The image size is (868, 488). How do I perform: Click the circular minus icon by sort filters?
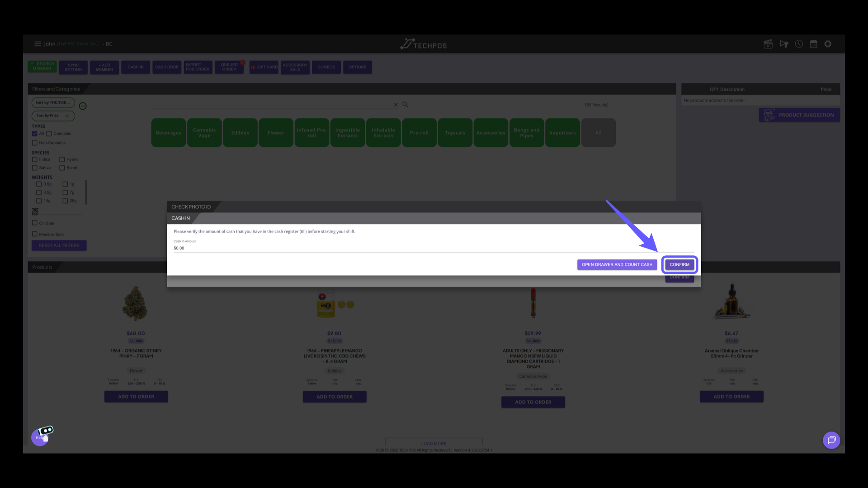click(x=83, y=106)
